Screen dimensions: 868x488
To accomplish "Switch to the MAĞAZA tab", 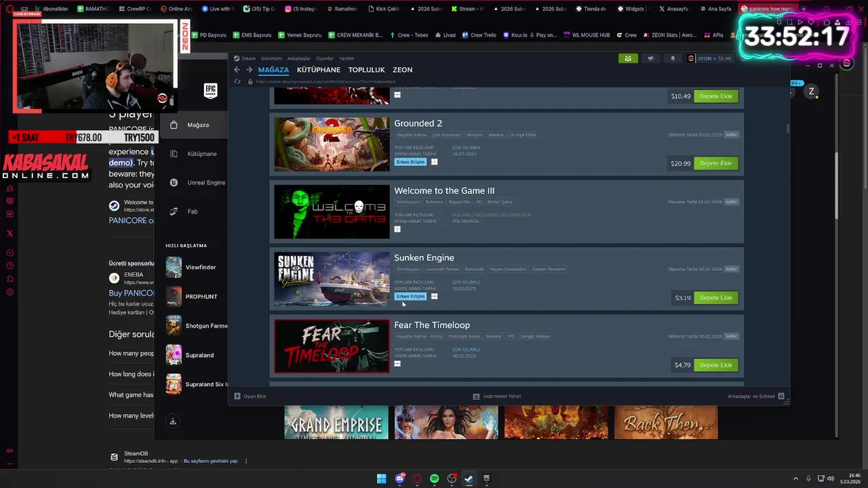I will click(273, 70).
